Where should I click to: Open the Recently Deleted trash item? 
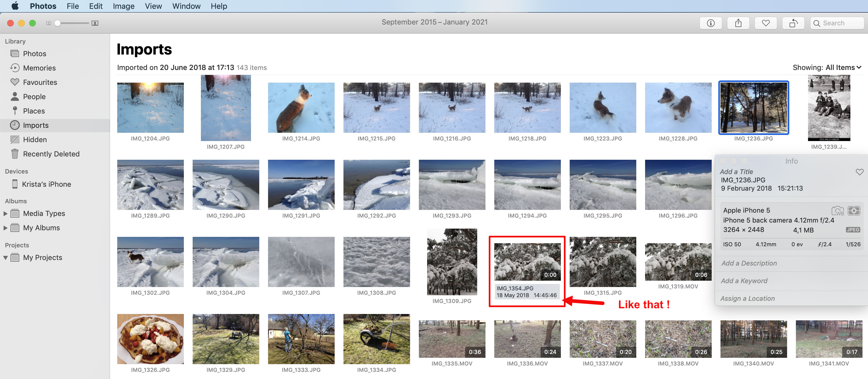click(51, 154)
